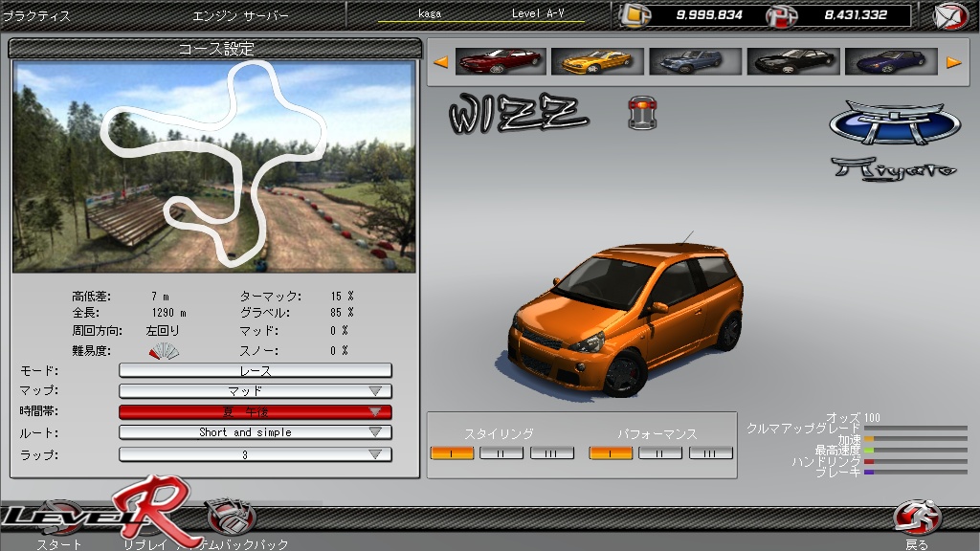The image size is (980, 551).
Task: Click the red P points currency icon
Action: click(782, 15)
